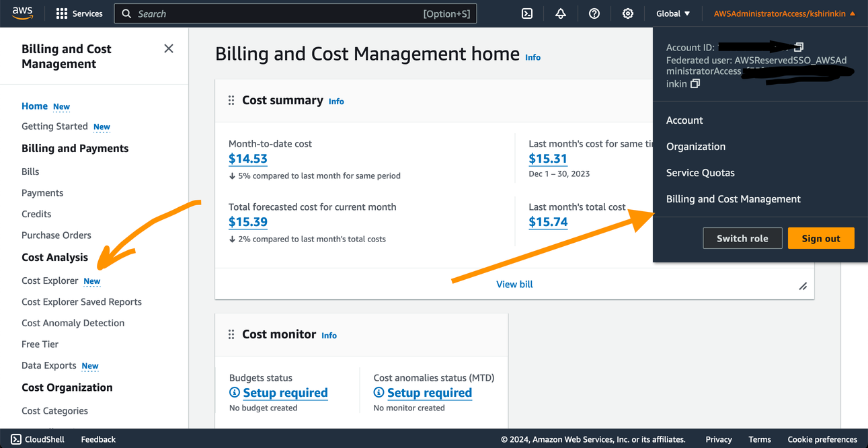Open Data Exports in sidebar
This screenshot has width=868, height=448.
[x=48, y=365]
